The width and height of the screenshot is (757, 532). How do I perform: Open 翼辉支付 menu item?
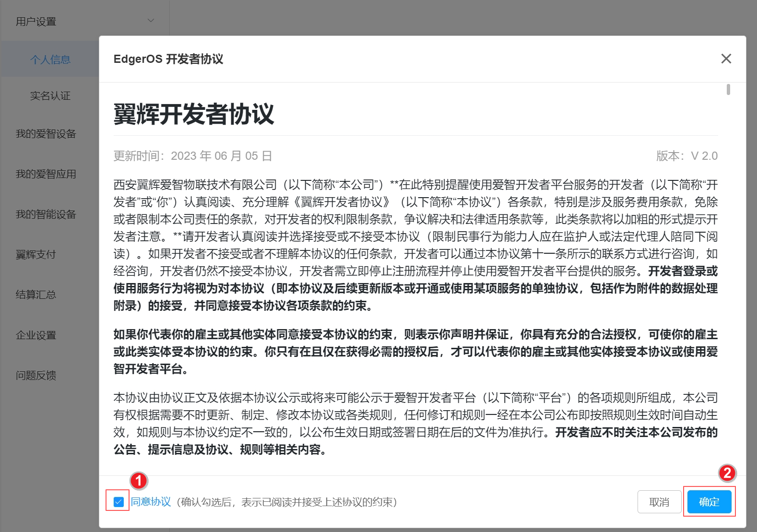click(x=36, y=255)
